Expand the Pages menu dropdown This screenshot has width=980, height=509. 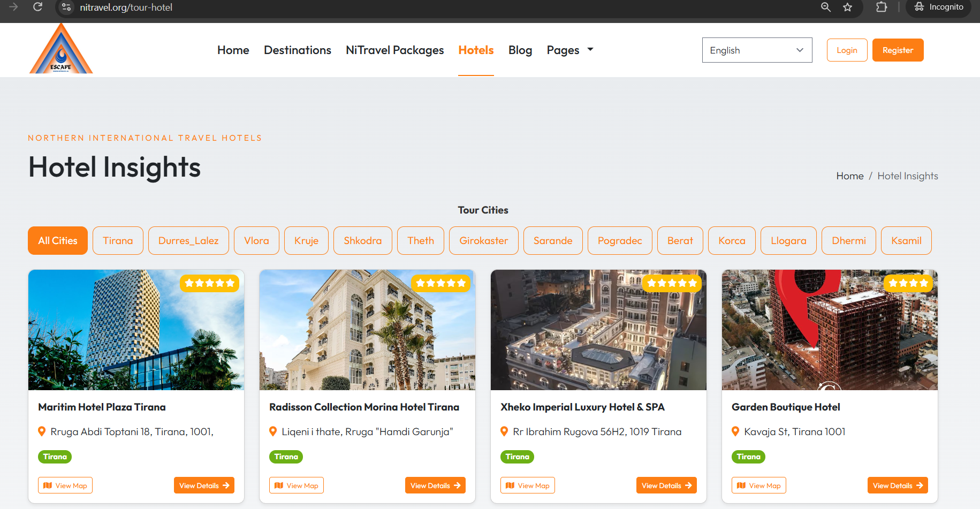(570, 50)
